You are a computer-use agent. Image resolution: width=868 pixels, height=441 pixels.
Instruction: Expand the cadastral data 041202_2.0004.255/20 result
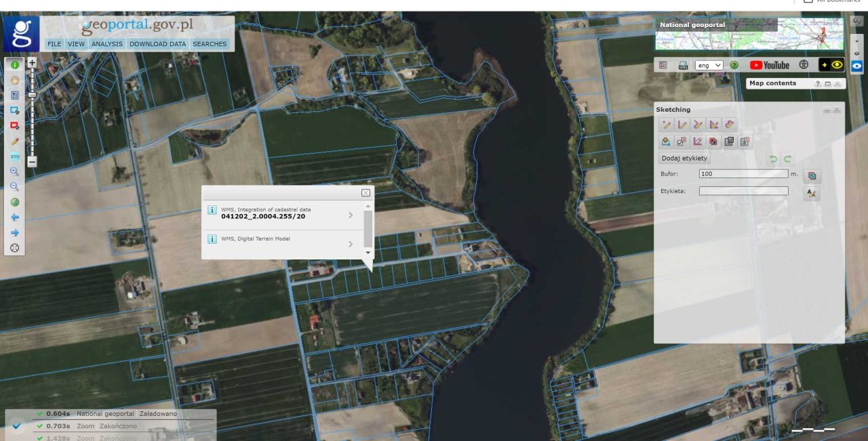coord(351,215)
